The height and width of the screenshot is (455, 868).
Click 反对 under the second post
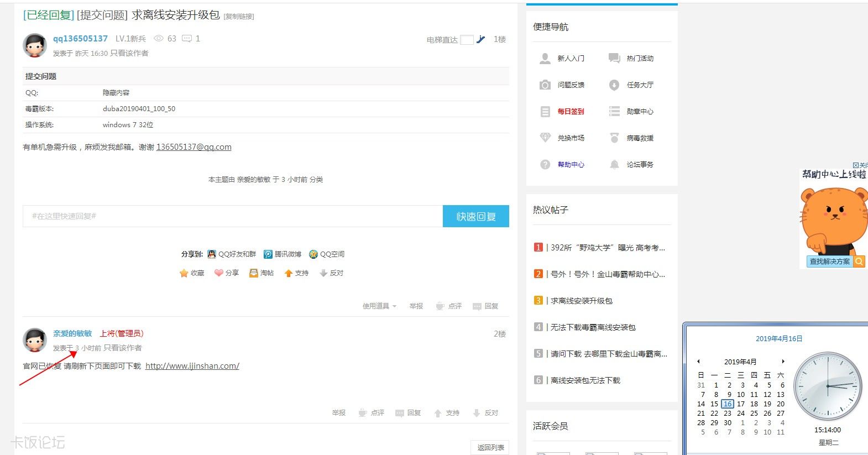click(485, 413)
